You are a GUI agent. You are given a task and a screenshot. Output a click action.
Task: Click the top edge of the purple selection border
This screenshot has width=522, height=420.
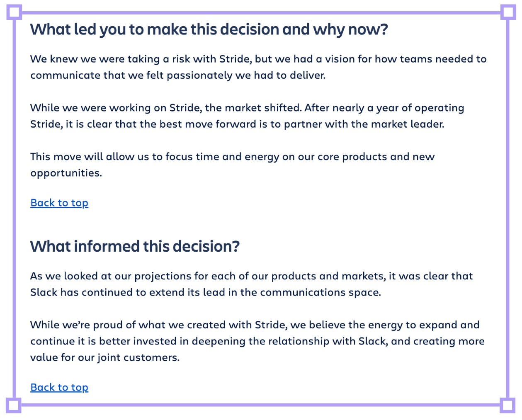pos(261,12)
